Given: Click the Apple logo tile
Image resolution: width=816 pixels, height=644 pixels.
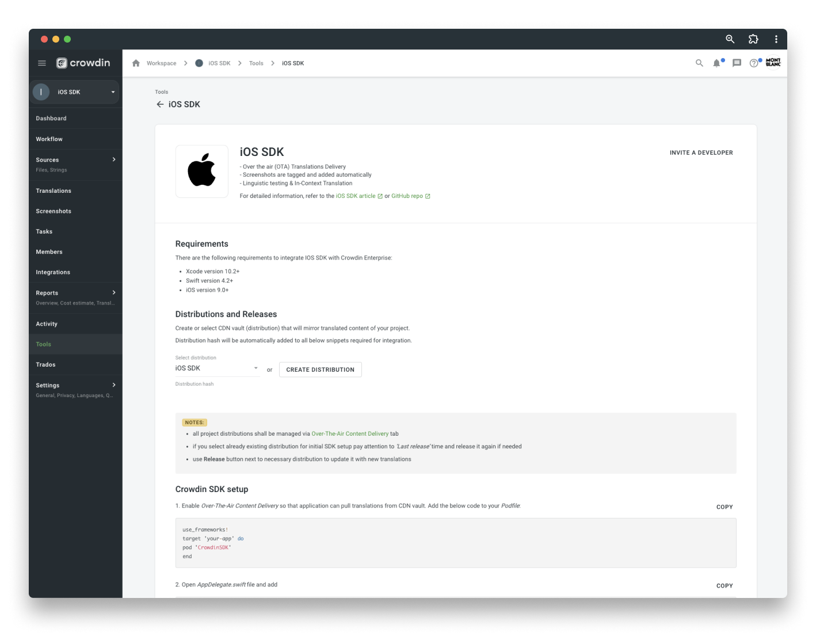Looking at the screenshot, I should click(202, 171).
